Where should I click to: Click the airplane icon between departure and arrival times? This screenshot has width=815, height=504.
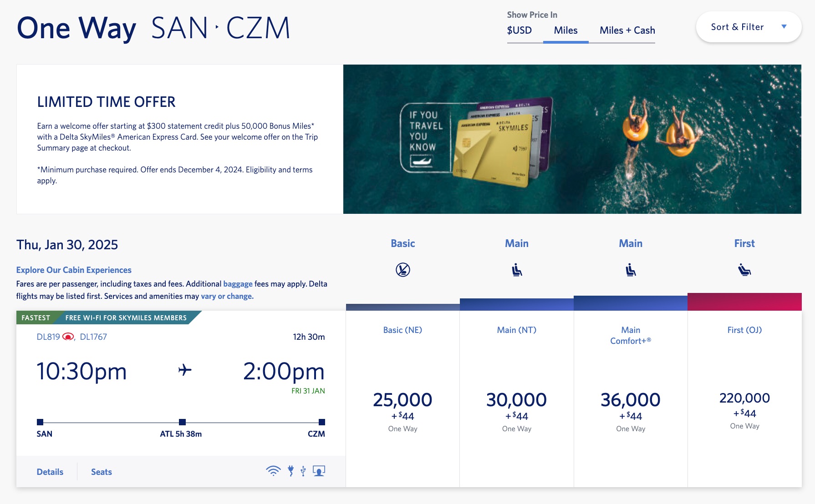click(x=184, y=370)
